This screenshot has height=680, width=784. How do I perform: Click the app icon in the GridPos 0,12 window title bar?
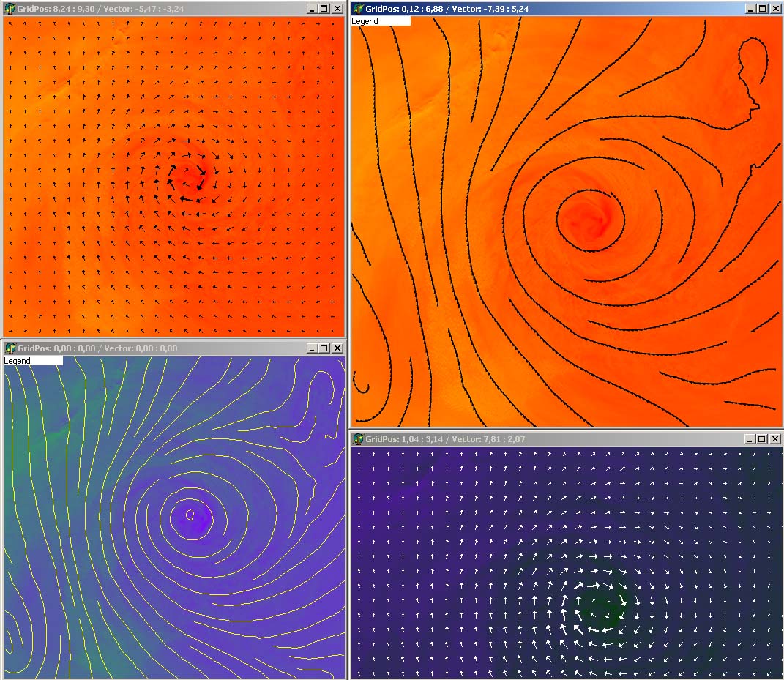click(358, 9)
